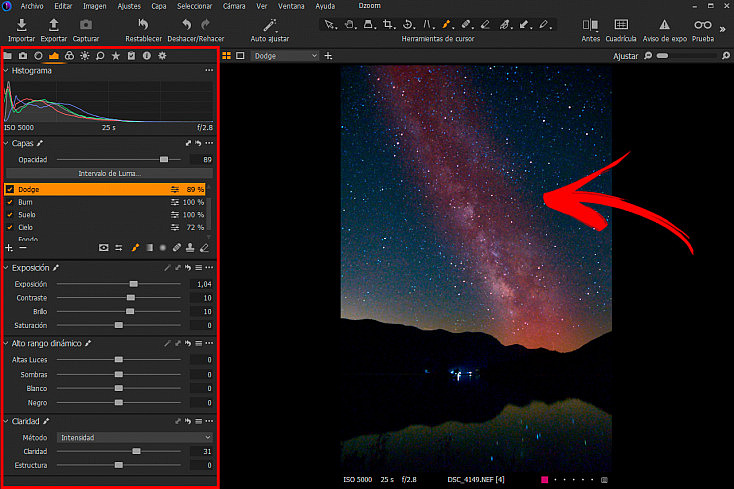The image size is (734, 489).
Task: Open the Capture camera tool tab
Action: (x=23, y=56)
